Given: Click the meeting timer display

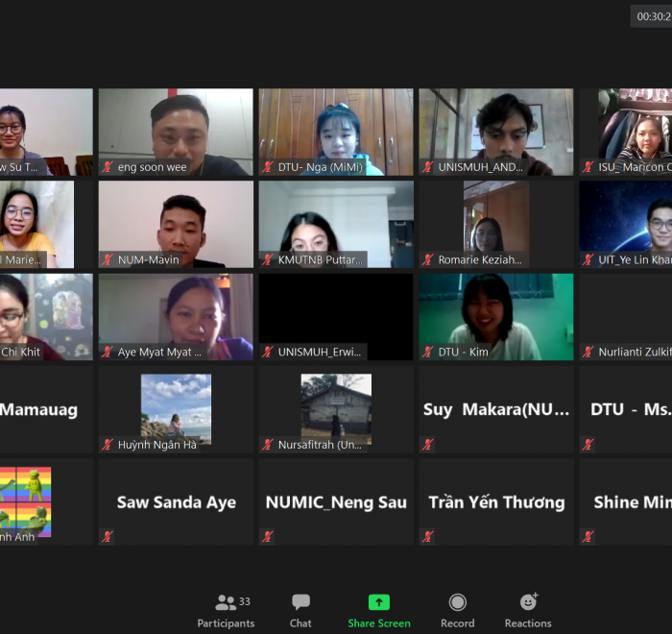Looking at the screenshot, I should coord(652,16).
